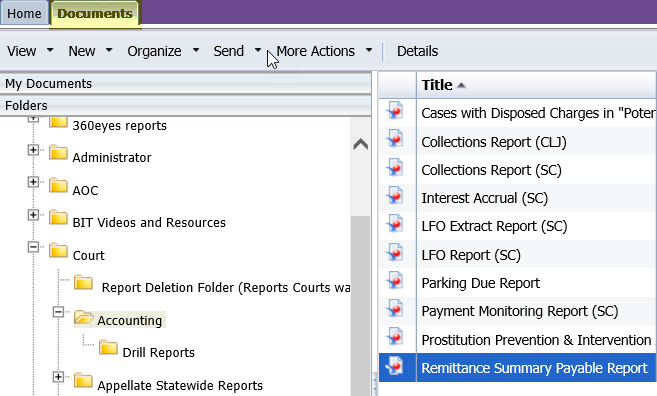Open the Organize menu

pyautogui.click(x=154, y=51)
